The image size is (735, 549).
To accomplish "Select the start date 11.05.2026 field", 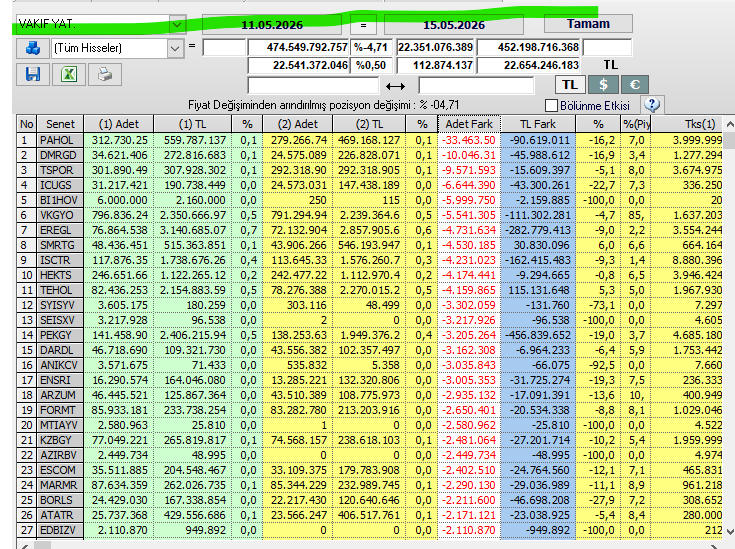I will 272,25.
